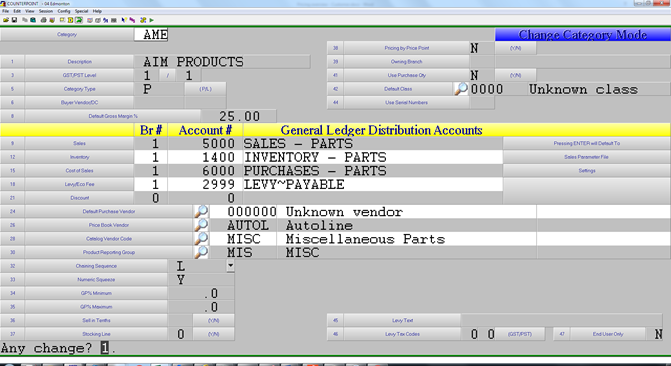Screen dimensions: 671x366
Task: Select the 5000 SALES - PARTS account row
Action: coord(318,143)
